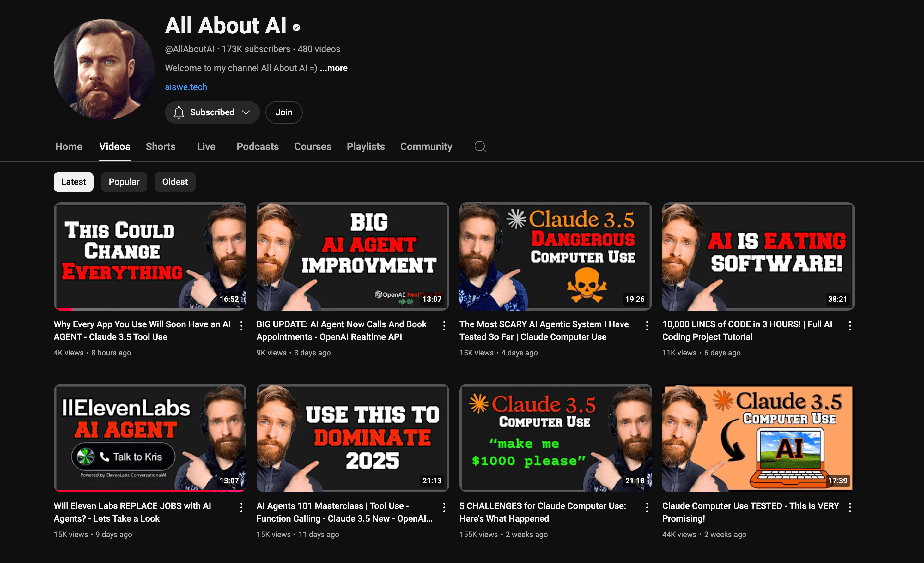The height and width of the screenshot is (563, 924).
Task: Open options menu for AI Agents 101 Masterclass video
Action: click(444, 507)
